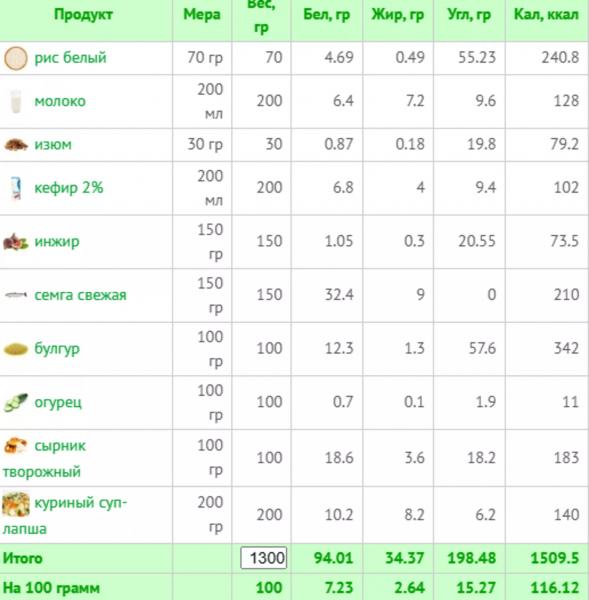The image size is (589, 600).
Task: Open the рис белый product link
Action: (70, 58)
